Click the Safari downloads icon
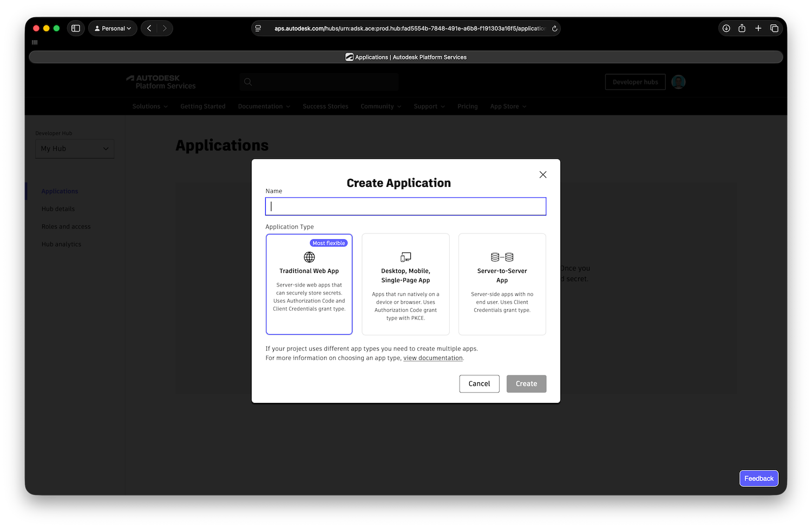The image size is (812, 528). click(x=726, y=28)
